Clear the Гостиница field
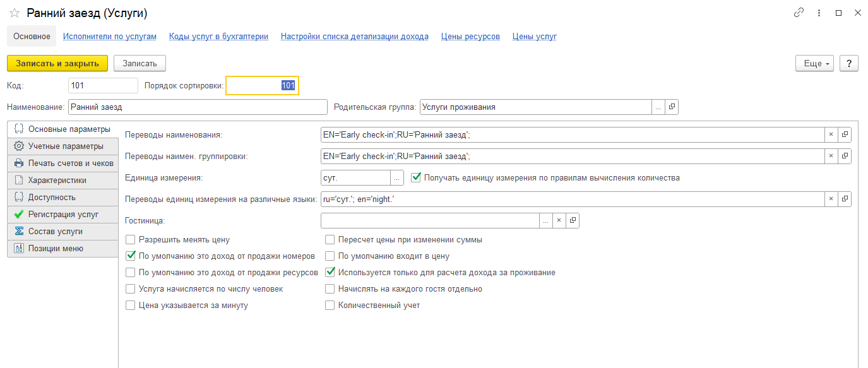This screenshot has width=868, height=368. point(559,220)
